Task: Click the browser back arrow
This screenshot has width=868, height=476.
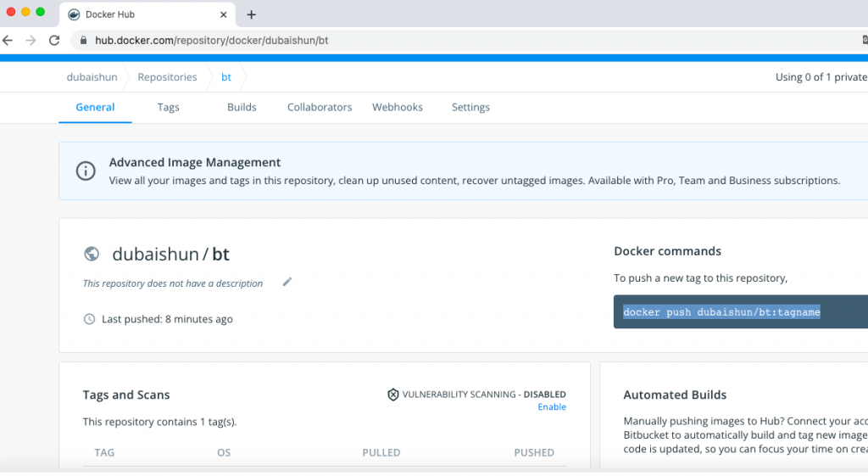Action: click(8, 41)
